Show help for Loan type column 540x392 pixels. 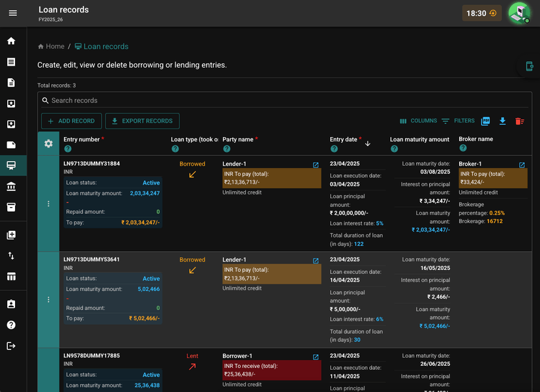coord(175,149)
